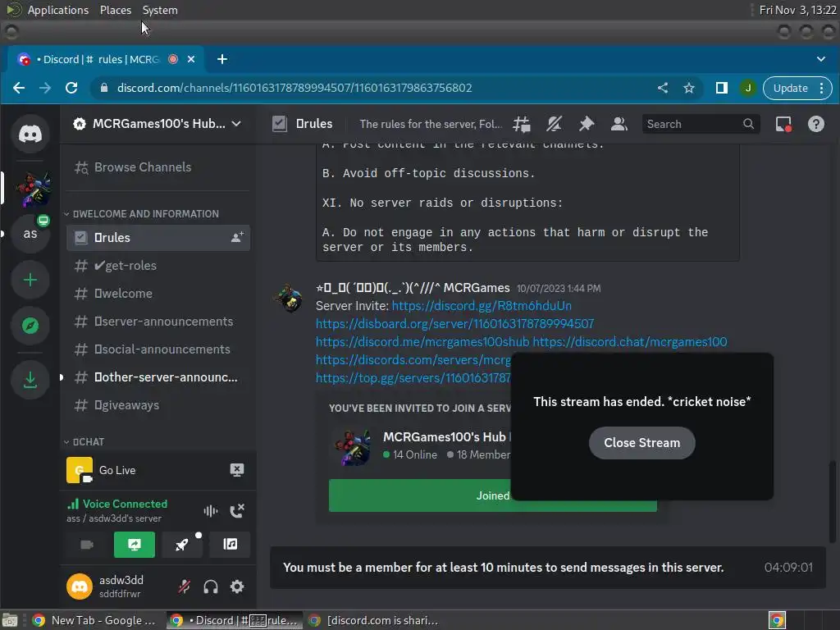Bookmark this page star icon
Image resolution: width=840 pixels, height=630 pixels.
click(x=689, y=88)
